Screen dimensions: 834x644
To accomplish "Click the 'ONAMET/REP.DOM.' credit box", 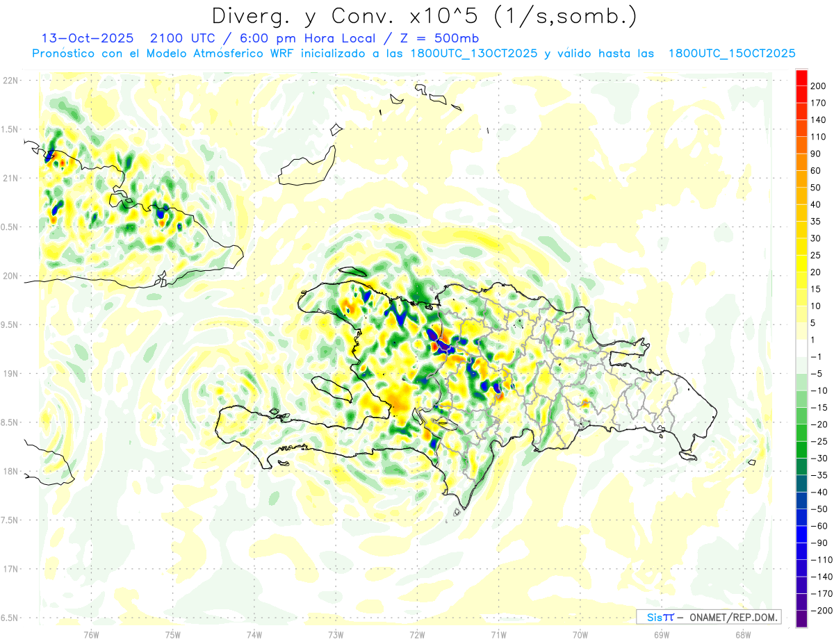I will point(708,617).
